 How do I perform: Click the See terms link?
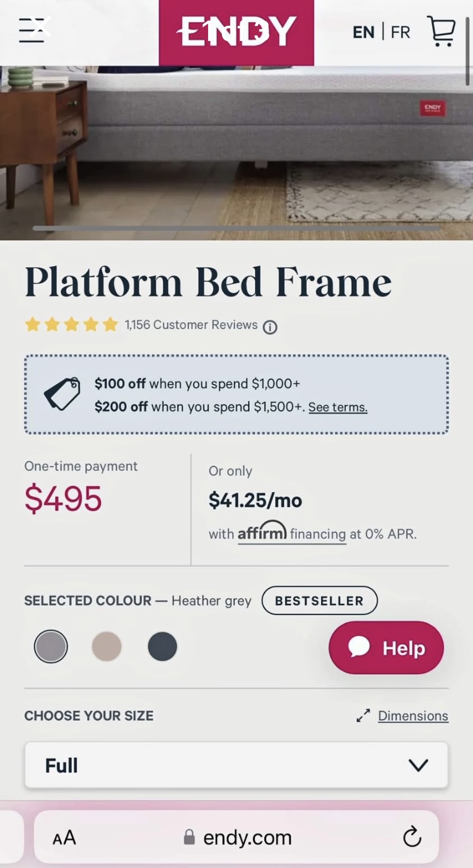point(337,407)
